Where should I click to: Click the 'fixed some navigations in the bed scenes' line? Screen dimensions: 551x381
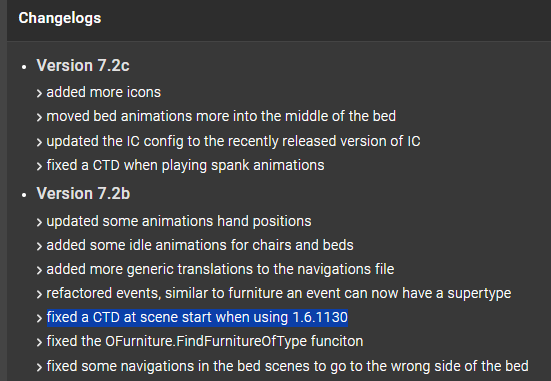(287, 366)
